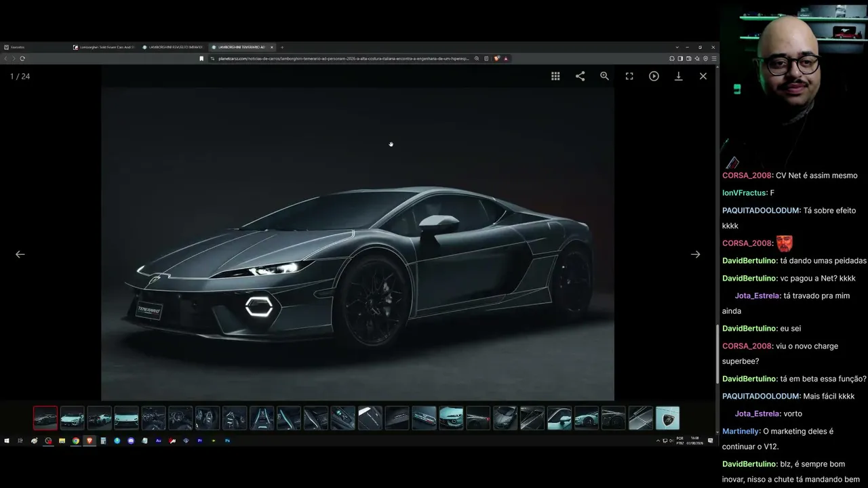Image resolution: width=868 pixels, height=488 pixels.
Task: Close the image gallery lightbox
Action: (x=703, y=77)
